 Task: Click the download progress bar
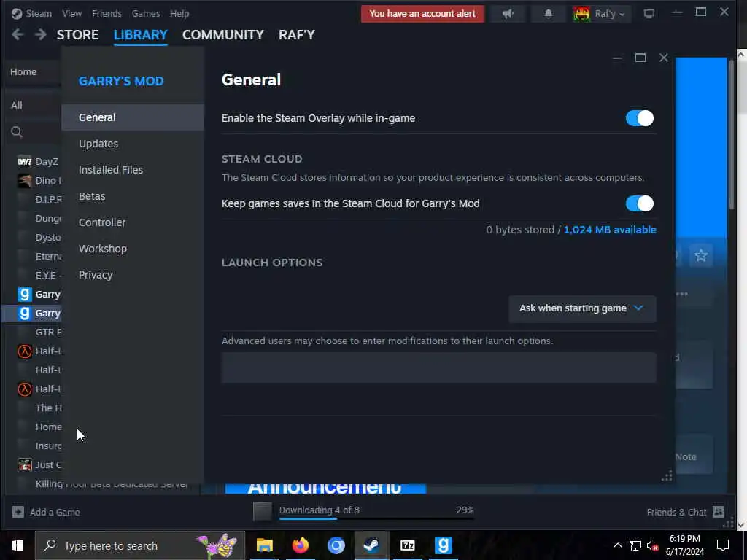point(376,518)
